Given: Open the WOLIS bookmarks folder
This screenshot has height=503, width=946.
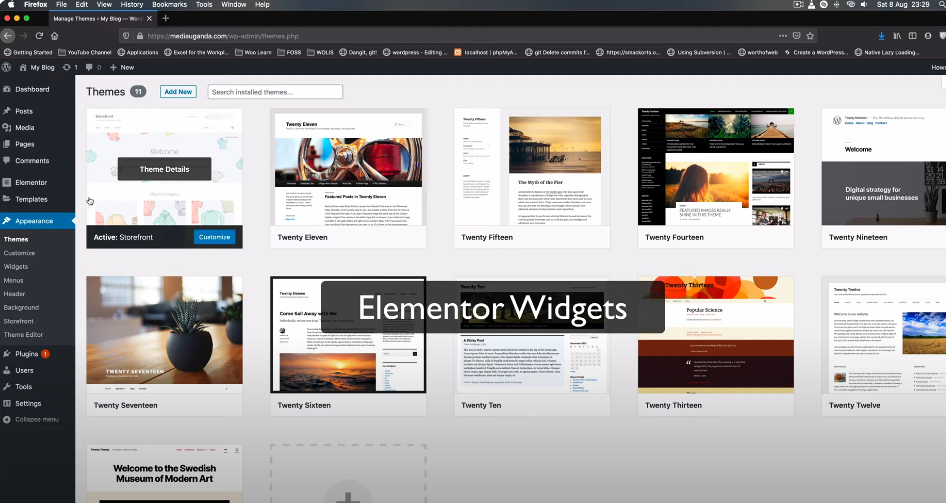Looking at the screenshot, I should coord(320,52).
